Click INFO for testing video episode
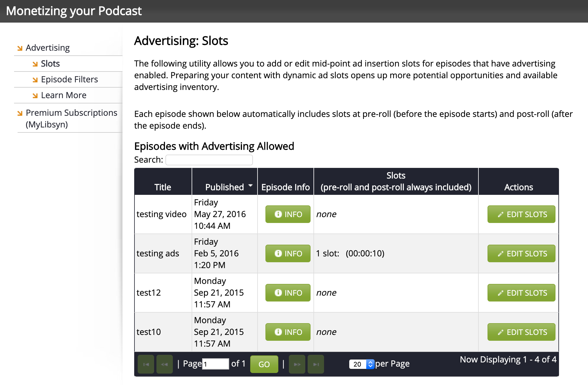 coord(288,214)
